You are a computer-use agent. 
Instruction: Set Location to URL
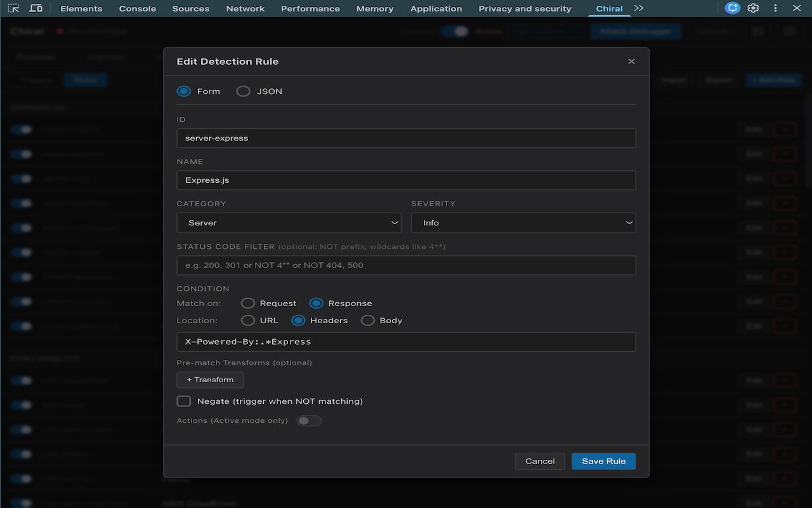coord(248,321)
